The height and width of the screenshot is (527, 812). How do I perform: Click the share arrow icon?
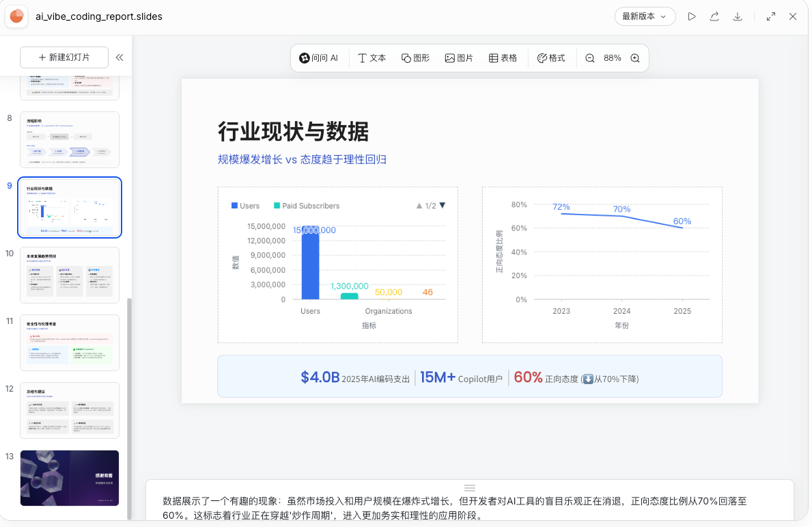pos(714,16)
